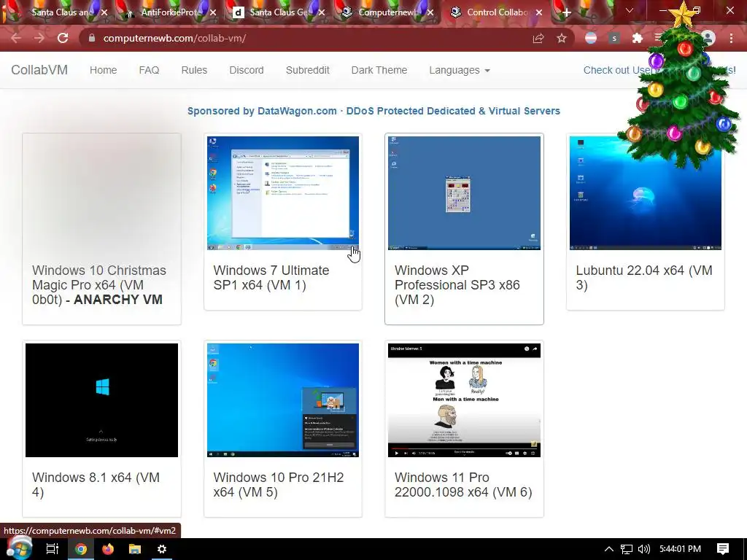Close the AntiForkieProte tab
The width and height of the screenshot is (747, 560).
214,12
